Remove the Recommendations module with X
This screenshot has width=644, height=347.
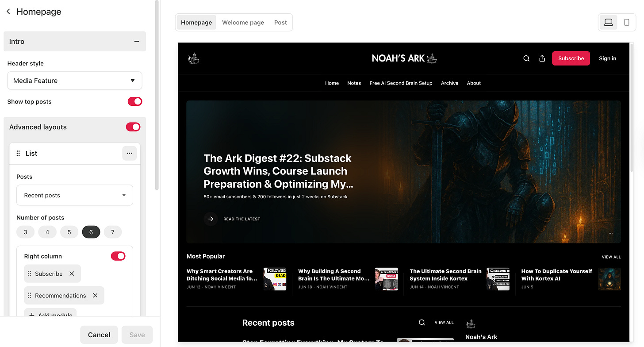[95, 295]
